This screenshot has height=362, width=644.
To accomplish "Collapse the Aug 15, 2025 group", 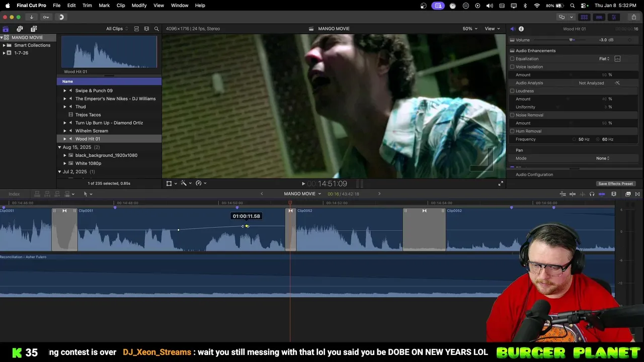I will click(x=59, y=147).
